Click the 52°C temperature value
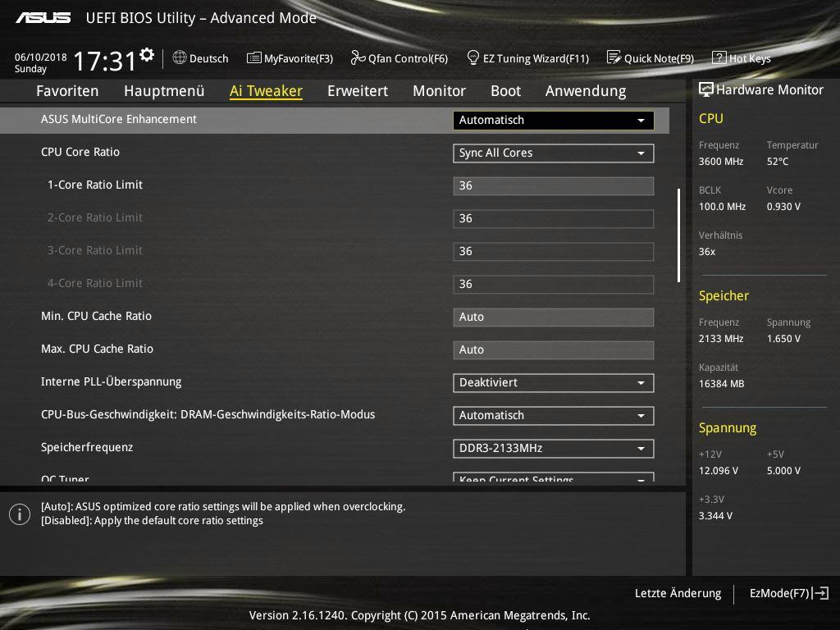 [x=778, y=162]
